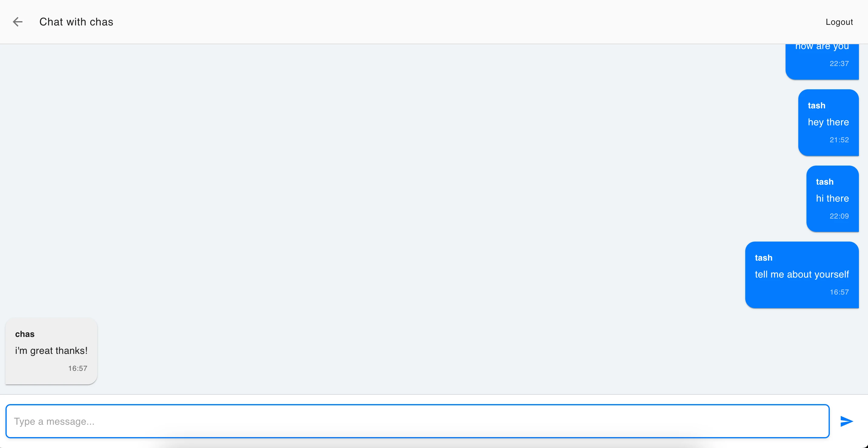The image size is (868, 448).
Task: Click the 22:09 timestamp
Action: (839, 216)
